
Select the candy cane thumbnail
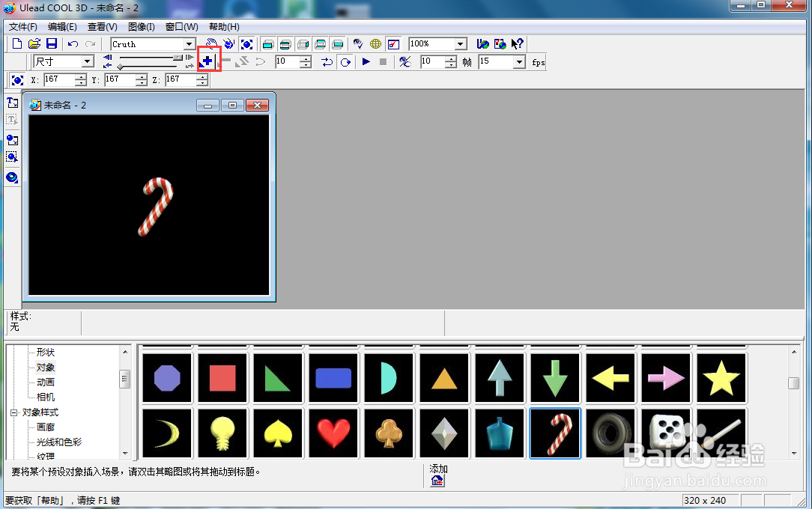coord(555,433)
